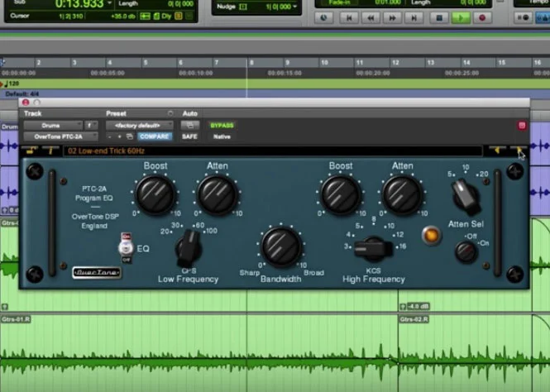Click the KCS High Frequency selector knob

click(373, 249)
